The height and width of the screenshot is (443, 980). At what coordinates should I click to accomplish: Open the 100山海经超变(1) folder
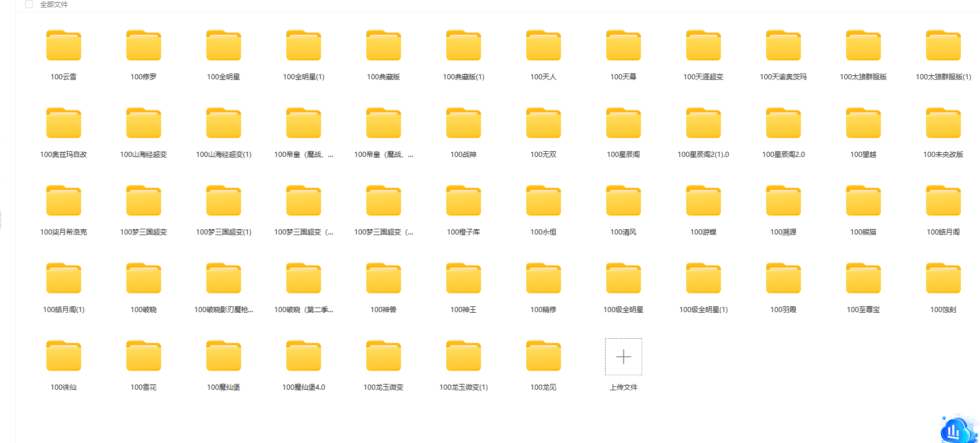(224, 123)
